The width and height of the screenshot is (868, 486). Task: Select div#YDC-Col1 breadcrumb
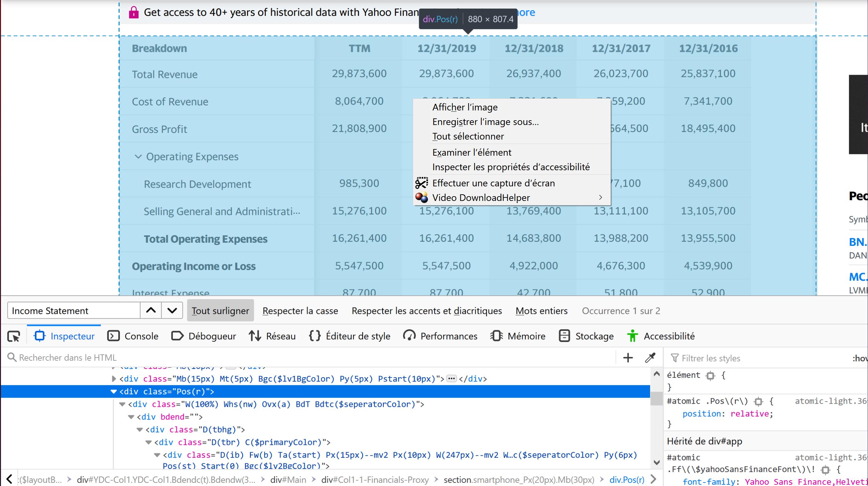click(166, 479)
